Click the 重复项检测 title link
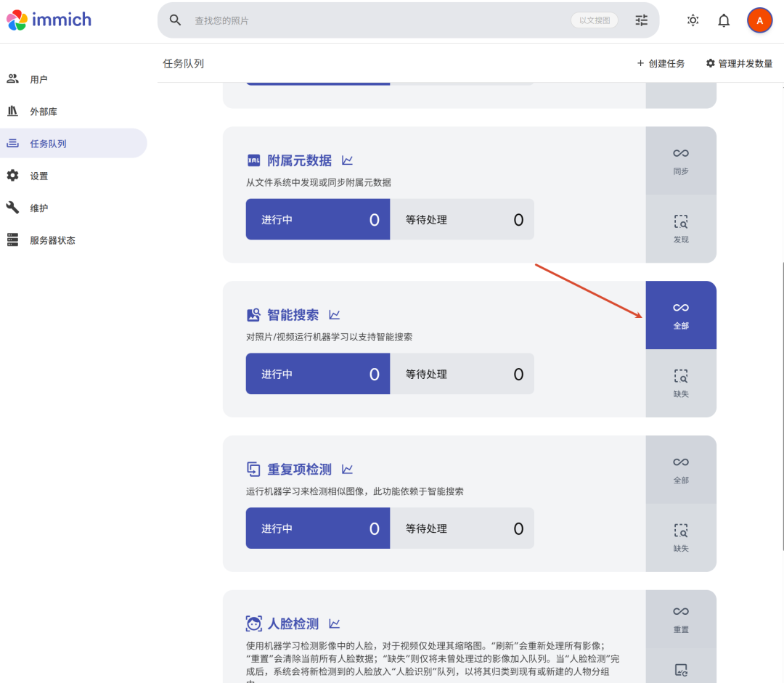Viewport: 784px width, 683px height. [x=300, y=470]
